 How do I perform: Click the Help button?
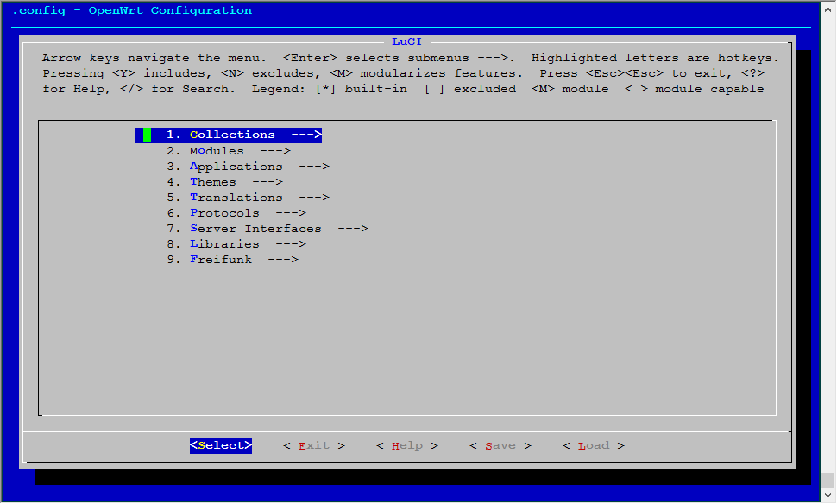coord(407,446)
